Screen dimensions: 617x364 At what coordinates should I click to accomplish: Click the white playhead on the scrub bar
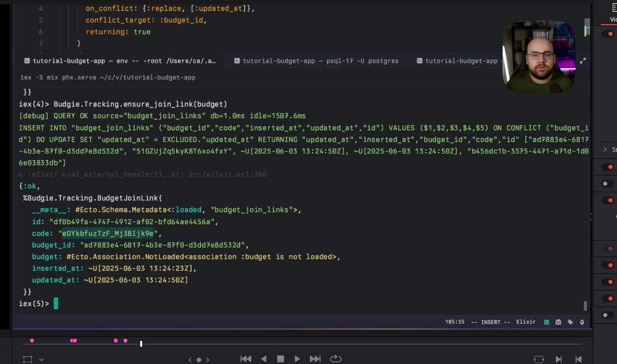(x=141, y=344)
